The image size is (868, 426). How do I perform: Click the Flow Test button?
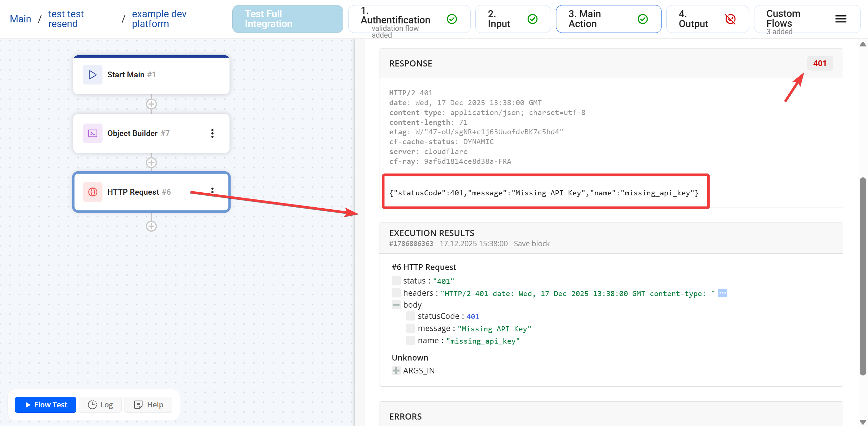(x=46, y=405)
